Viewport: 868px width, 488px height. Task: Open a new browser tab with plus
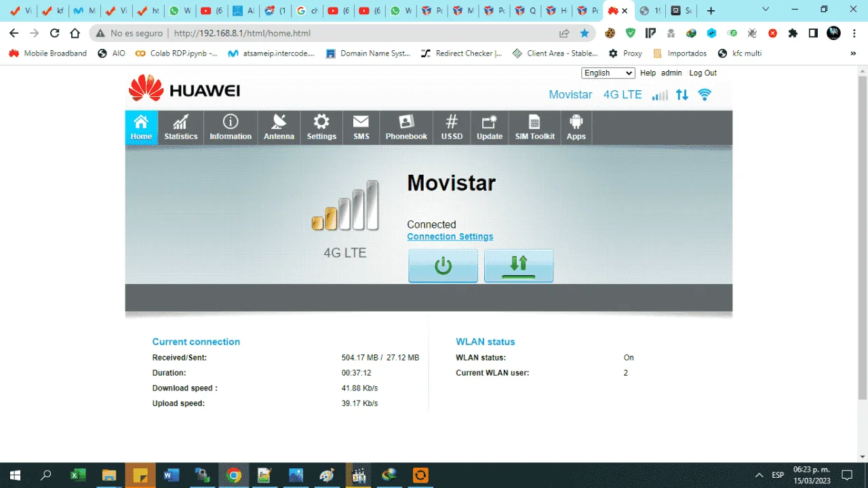711,11
